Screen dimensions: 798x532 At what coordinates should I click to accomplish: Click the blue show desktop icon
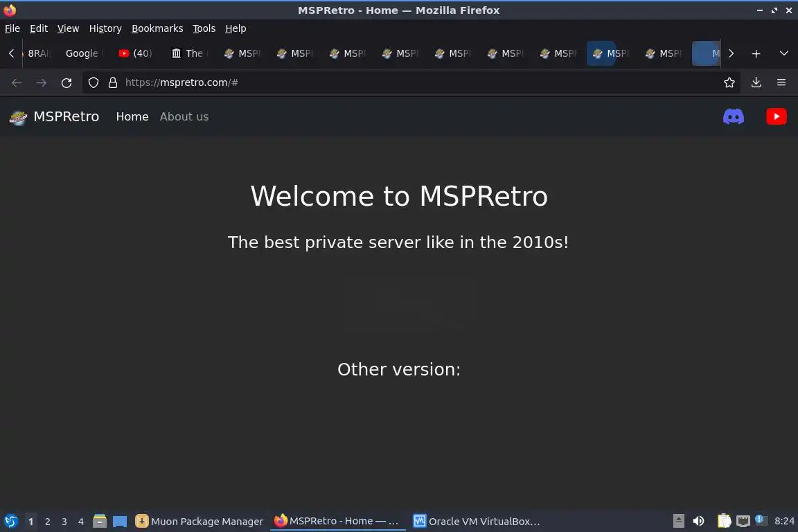coord(120,522)
